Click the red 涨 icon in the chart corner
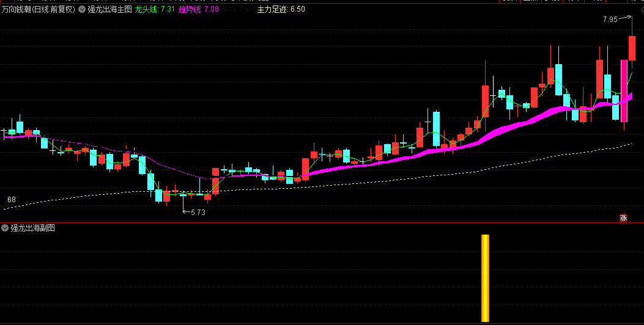The height and width of the screenshot is (325, 644). (x=623, y=218)
